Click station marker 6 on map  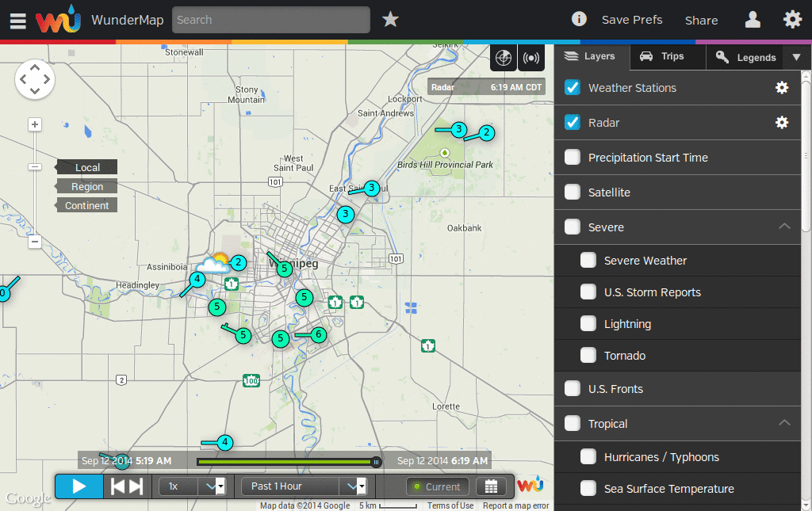[319, 334]
